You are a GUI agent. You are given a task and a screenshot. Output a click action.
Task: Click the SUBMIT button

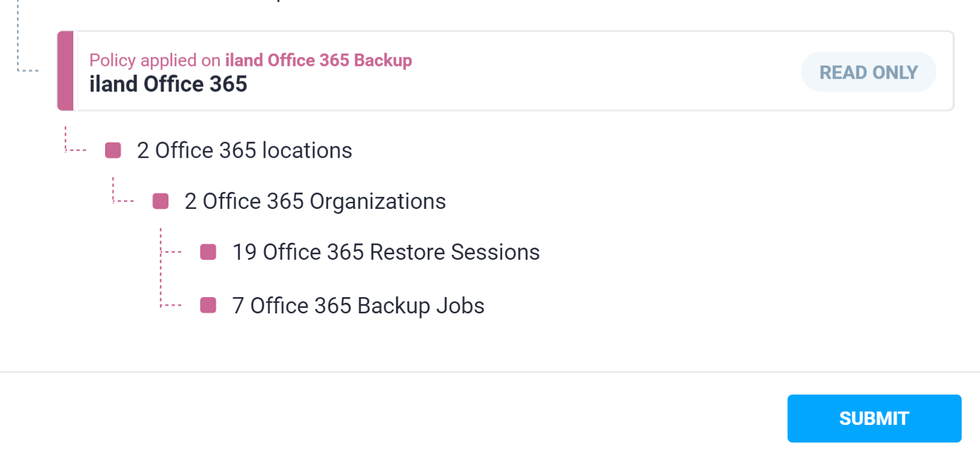[x=874, y=419]
